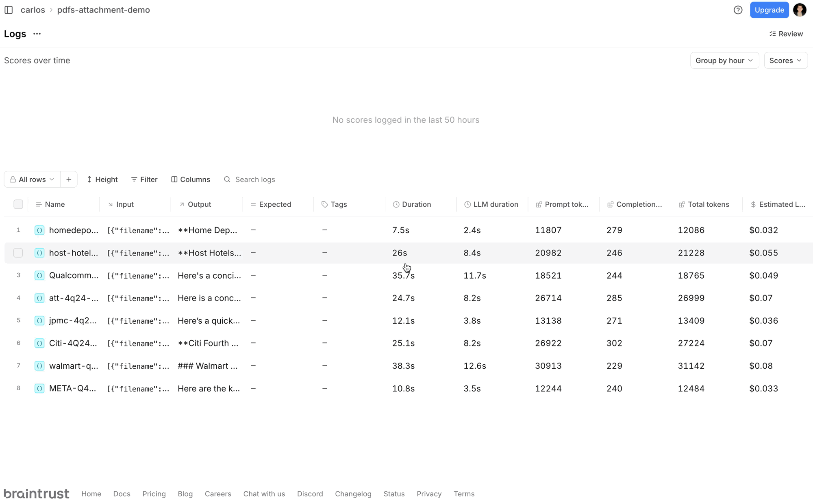813x504 pixels.
Task: Click the search magnifier in Search logs
Action: click(227, 179)
